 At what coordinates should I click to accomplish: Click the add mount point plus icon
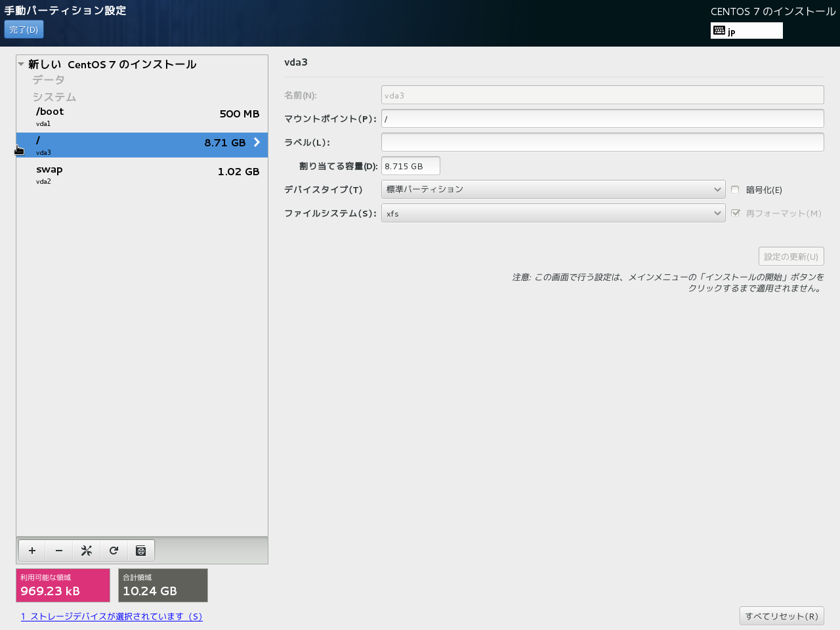click(x=32, y=551)
